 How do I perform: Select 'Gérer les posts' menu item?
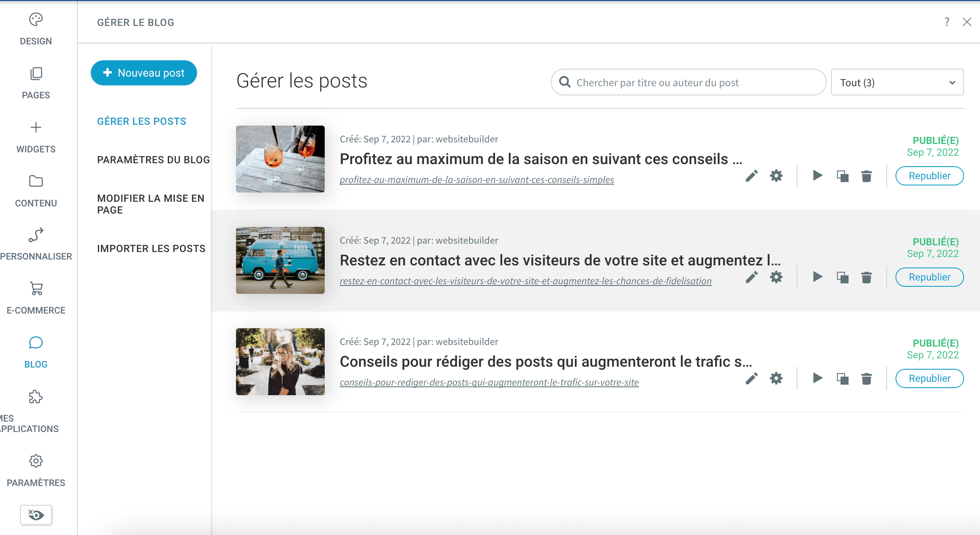[141, 121]
